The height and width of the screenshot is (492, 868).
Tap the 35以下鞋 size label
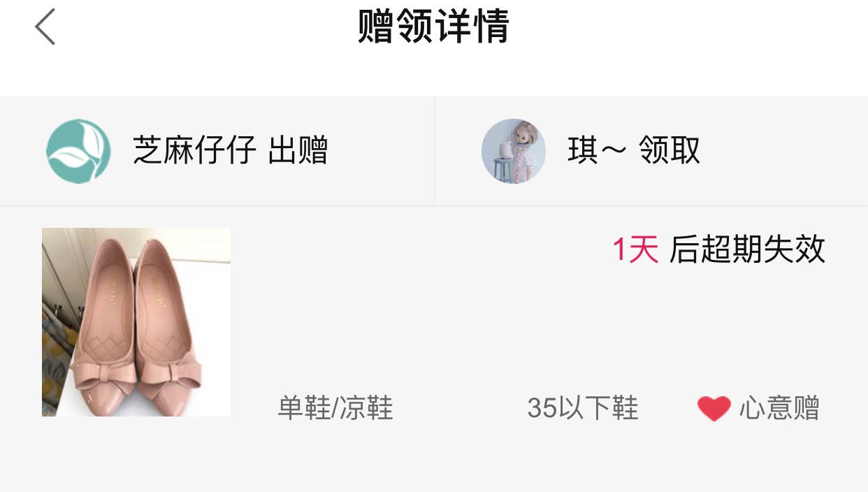coord(583,408)
